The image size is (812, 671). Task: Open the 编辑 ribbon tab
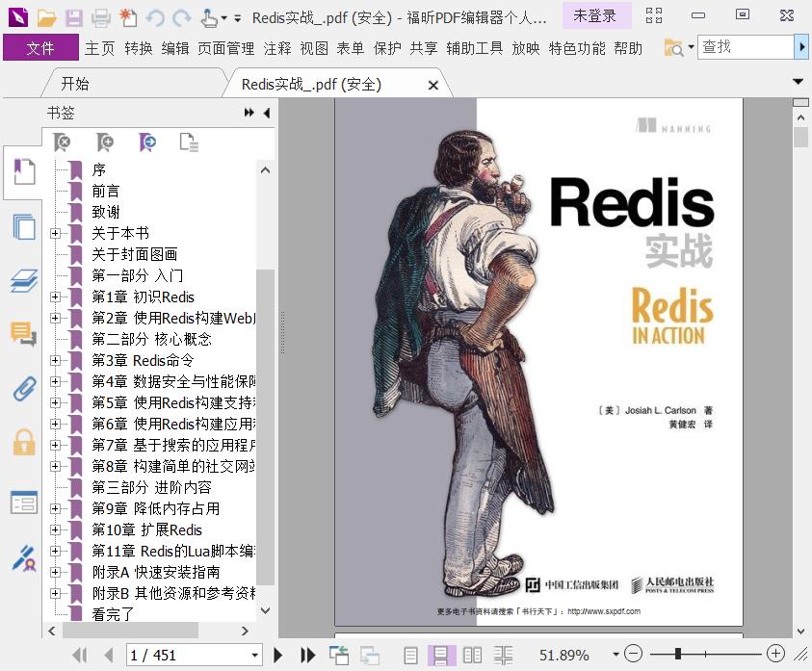click(x=175, y=48)
